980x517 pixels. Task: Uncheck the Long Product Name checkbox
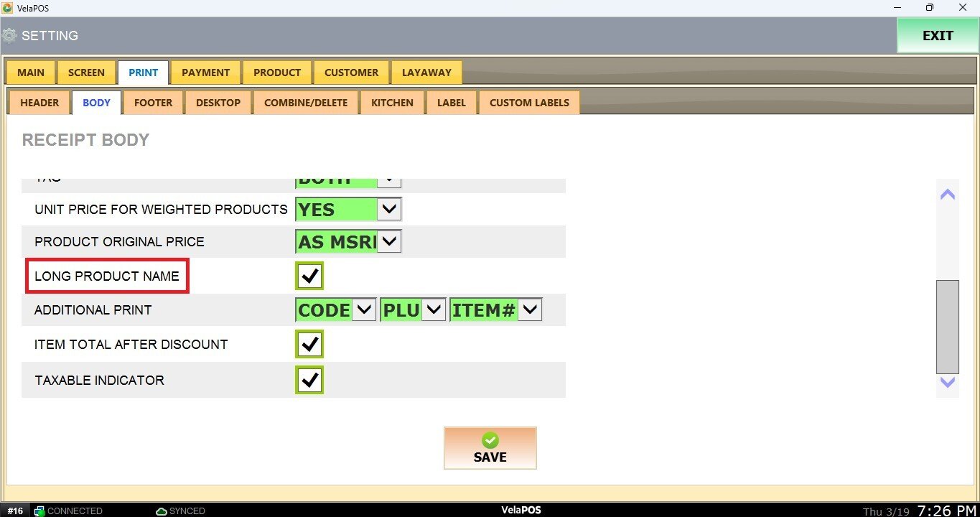(x=309, y=276)
